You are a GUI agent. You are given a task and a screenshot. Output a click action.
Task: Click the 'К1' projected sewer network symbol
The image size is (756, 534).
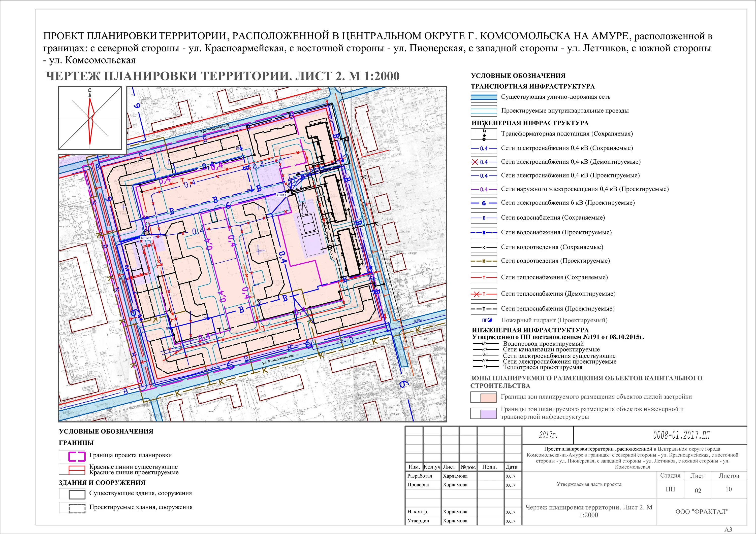(485, 349)
